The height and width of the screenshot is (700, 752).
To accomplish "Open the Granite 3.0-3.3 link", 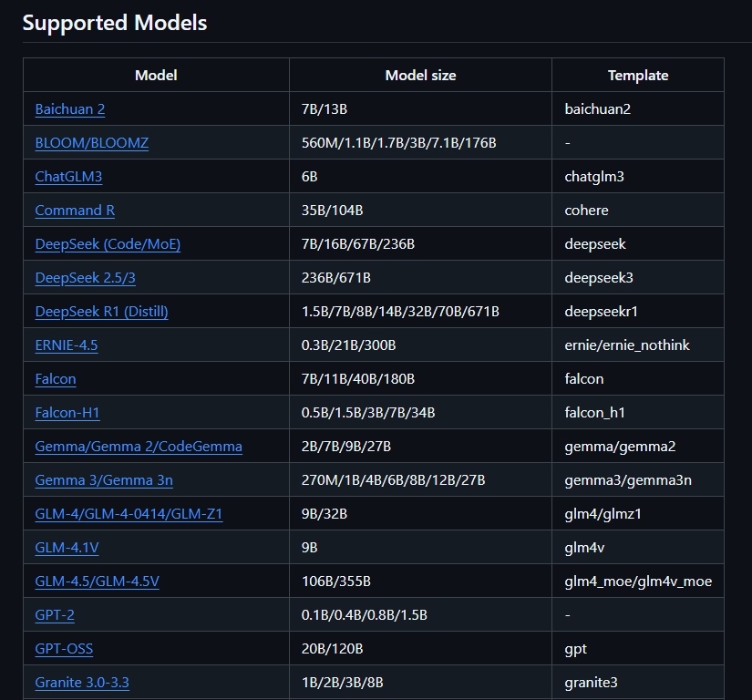I will pos(82,683).
